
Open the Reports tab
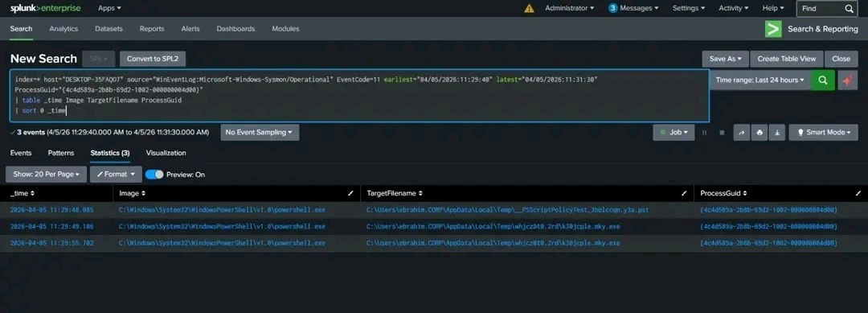(x=152, y=29)
